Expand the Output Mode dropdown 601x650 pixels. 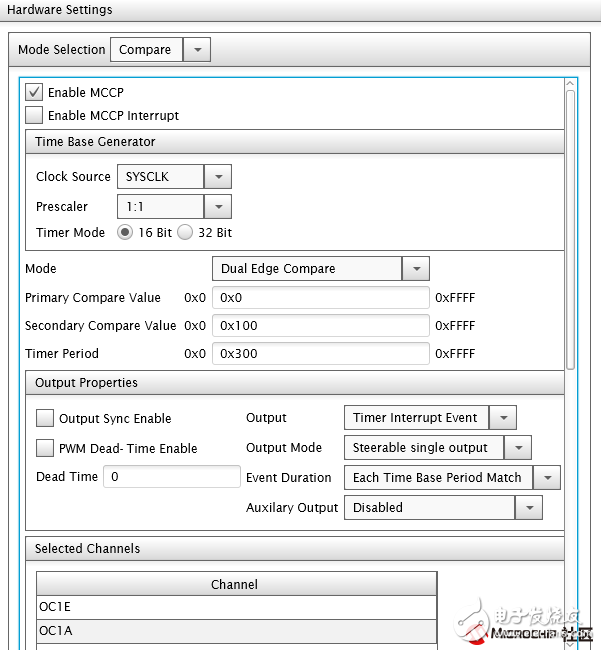tap(517, 448)
